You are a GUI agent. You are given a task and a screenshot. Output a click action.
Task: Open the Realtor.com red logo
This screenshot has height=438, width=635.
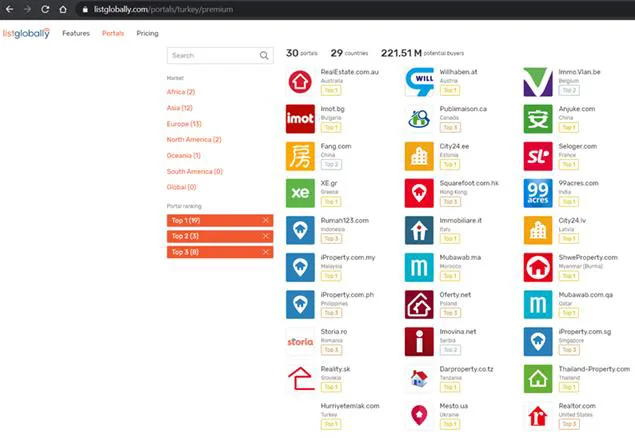(538, 416)
